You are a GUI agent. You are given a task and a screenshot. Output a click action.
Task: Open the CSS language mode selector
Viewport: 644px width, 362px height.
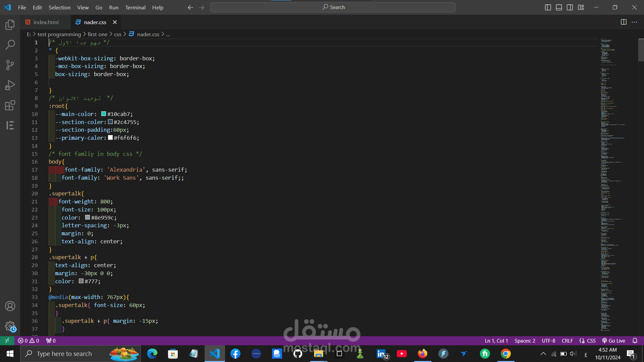pos(591,341)
